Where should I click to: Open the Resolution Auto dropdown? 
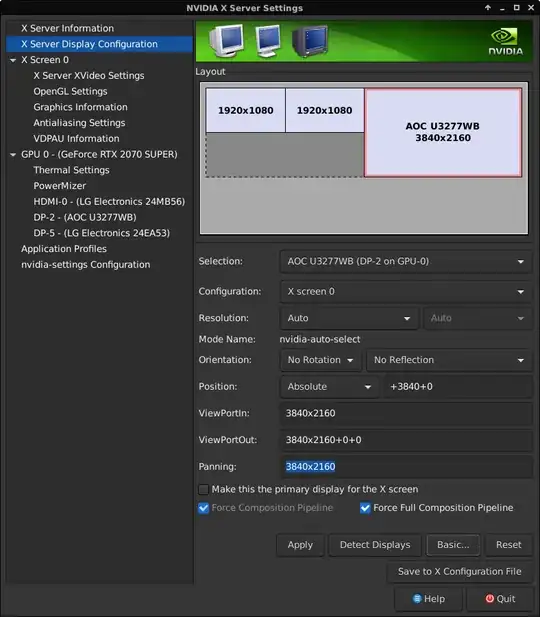click(x=349, y=318)
